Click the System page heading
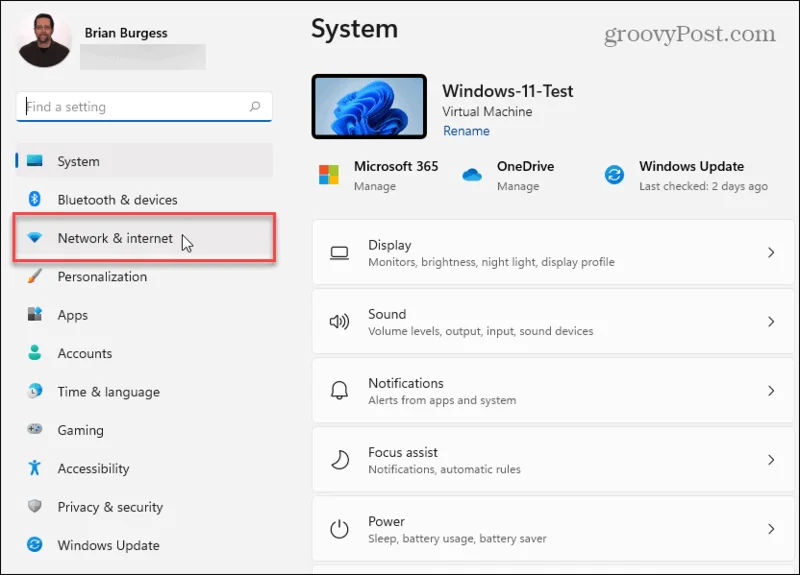Viewport: 800px width, 575px height. pos(355,29)
